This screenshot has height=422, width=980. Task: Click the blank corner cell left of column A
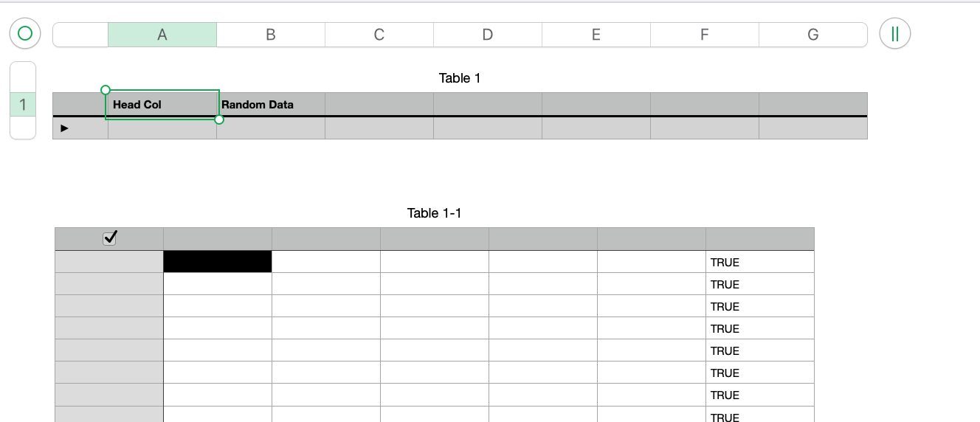(x=80, y=35)
